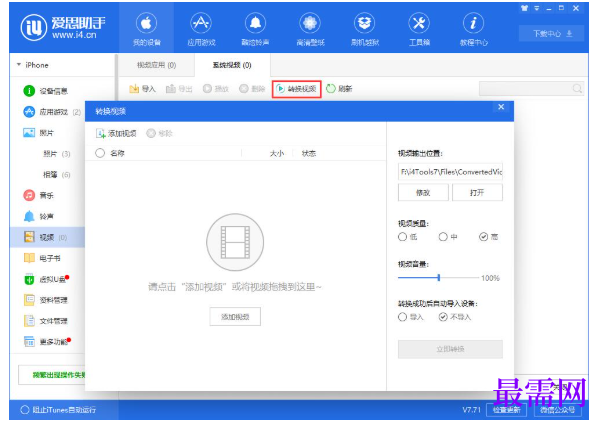Collapse the iPhone device tree arrow
This screenshot has height=424, width=605.
pos(19,65)
